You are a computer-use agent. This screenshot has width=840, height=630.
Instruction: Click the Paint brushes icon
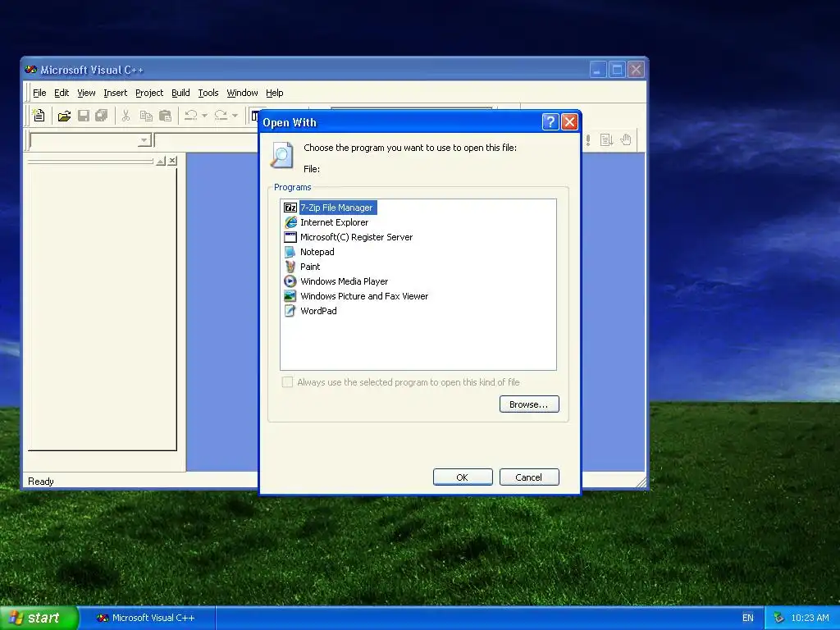290,267
